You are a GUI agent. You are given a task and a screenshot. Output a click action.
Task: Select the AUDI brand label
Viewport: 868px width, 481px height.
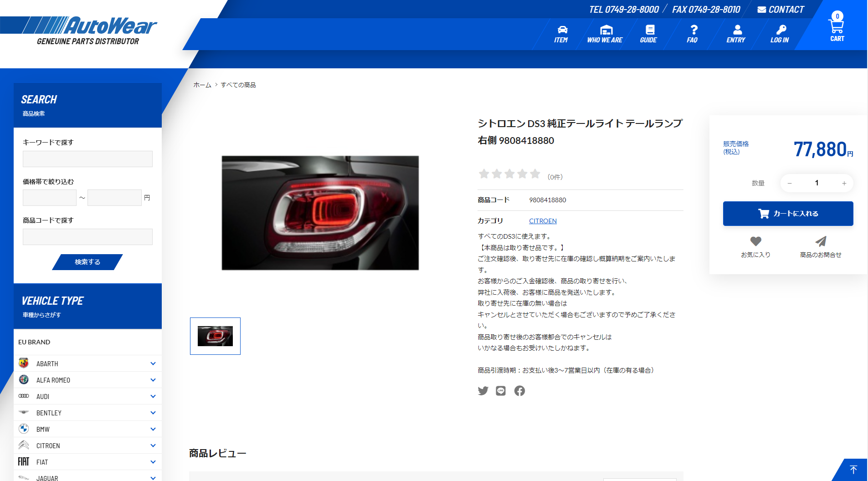tap(43, 396)
